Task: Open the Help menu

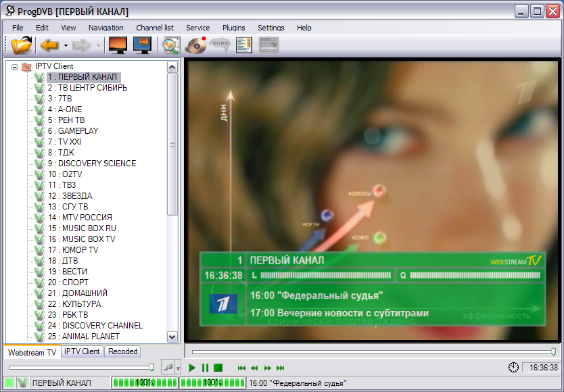Action: [304, 28]
